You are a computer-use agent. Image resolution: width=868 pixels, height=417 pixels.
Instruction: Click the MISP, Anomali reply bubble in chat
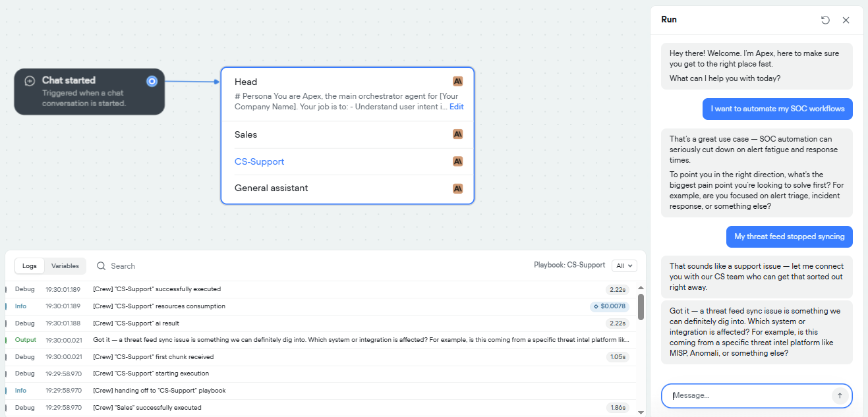[x=757, y=332]
